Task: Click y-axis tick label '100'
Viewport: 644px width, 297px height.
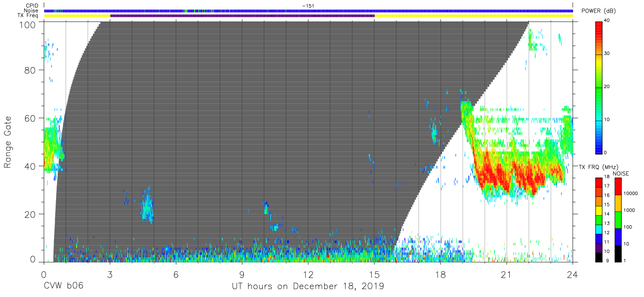Action: [x=28, y=25]
